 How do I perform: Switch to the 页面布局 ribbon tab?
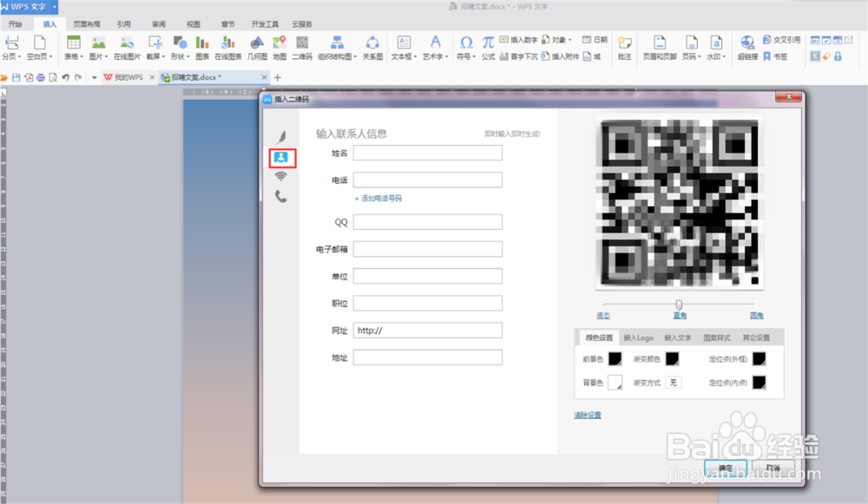pyautogui.click(x=86, y=24)
